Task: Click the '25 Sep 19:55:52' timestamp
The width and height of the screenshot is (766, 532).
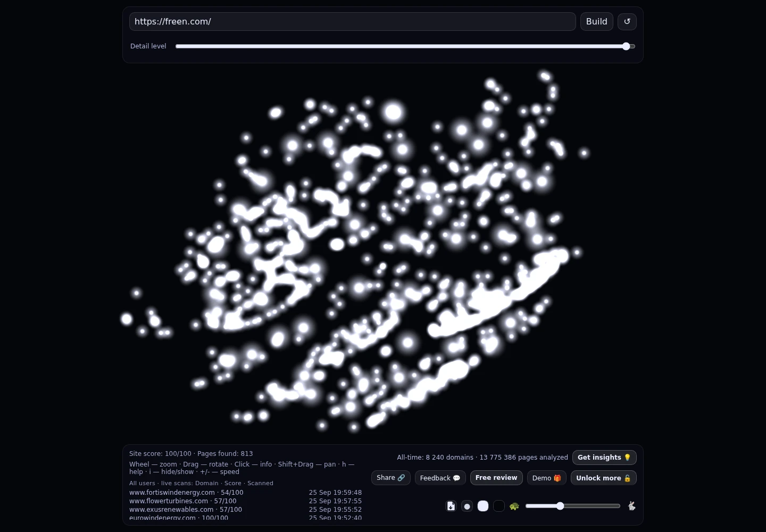Action: [335, 510]
